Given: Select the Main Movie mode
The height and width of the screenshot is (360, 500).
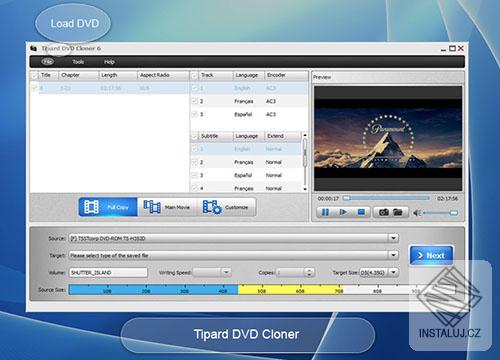Looking at the screenshot, I should tap(167, 207).
